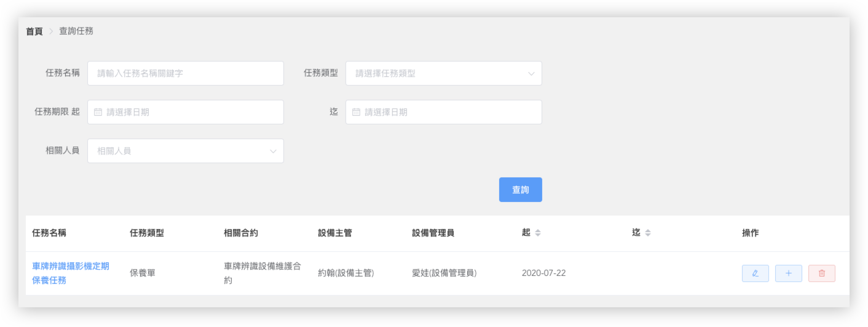Click 首頁 in the breadcrumb
The width and height of the screenshot is (868, 327).
click(34, 31)
